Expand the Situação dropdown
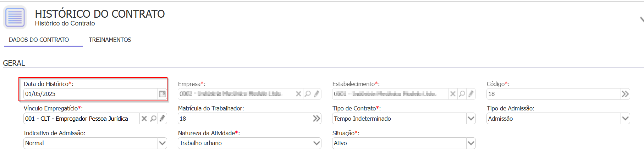The height and width of the screenshot is (166, 644). click(471, 143)
